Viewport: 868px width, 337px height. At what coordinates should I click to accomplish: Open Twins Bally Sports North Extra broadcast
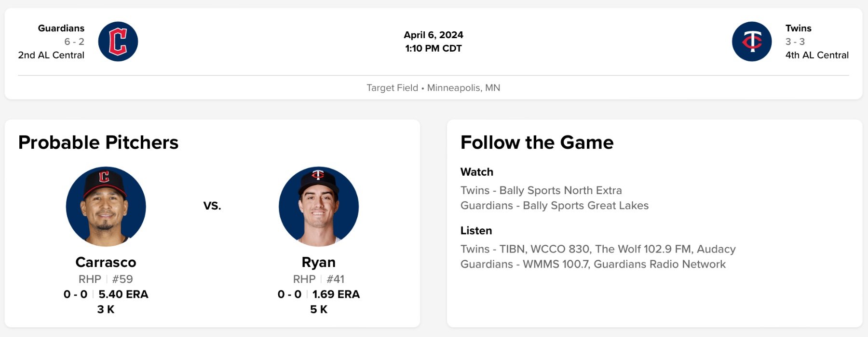tap(541, 190)
